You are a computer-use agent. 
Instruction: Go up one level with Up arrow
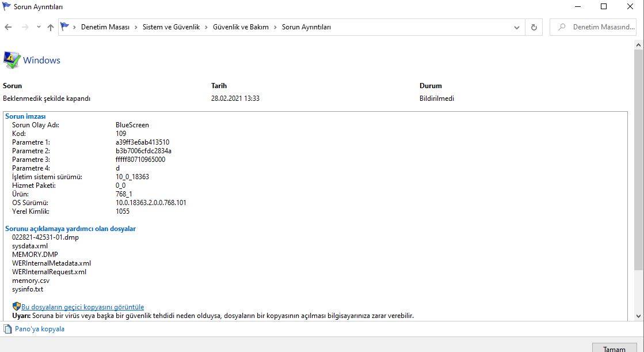[x=51, y=27]
